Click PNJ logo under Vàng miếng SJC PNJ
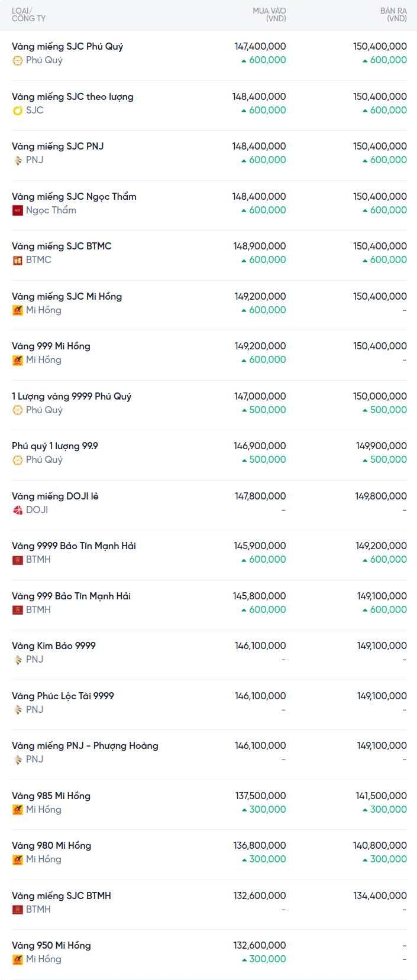Screen dimensions: 417x980 18,160
